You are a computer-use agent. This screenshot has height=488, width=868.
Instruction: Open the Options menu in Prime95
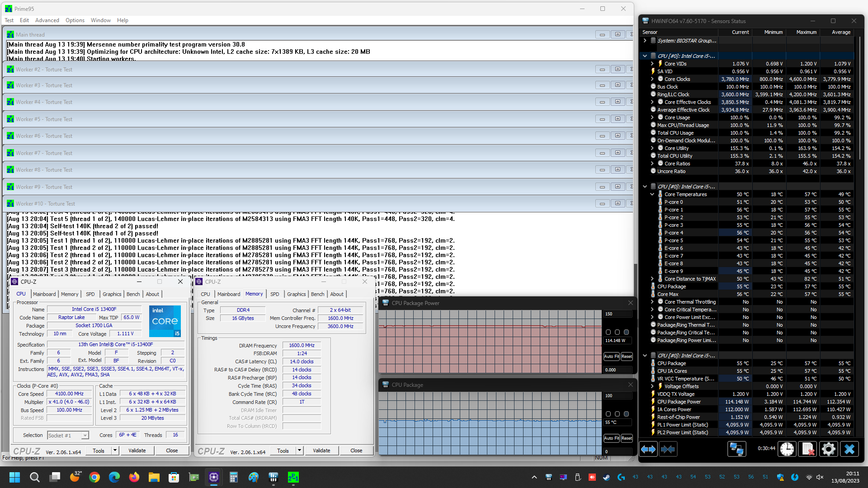75,20
